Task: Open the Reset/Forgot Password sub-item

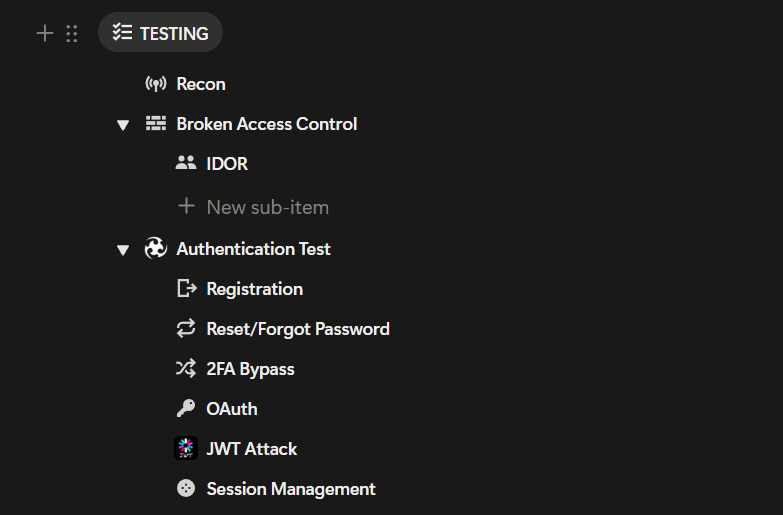Action: click(298, 329)
